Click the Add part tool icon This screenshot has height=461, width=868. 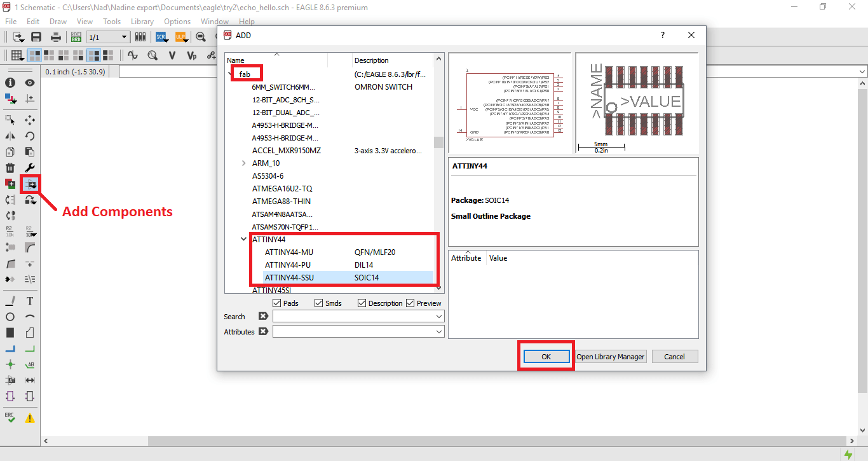(x=30, y=184)
